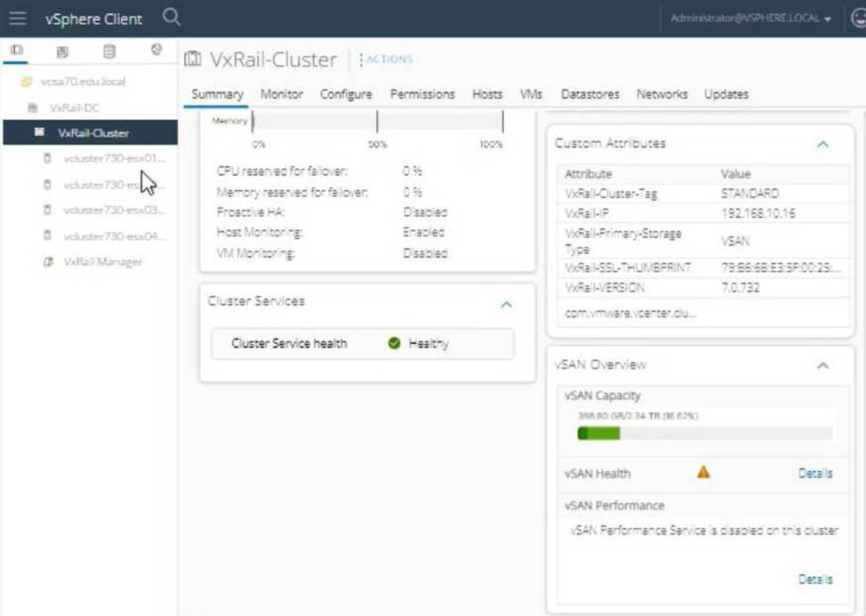
Task: Click the vCenter icon beside vcsa70.edu.local
Action: click(26, 82)
